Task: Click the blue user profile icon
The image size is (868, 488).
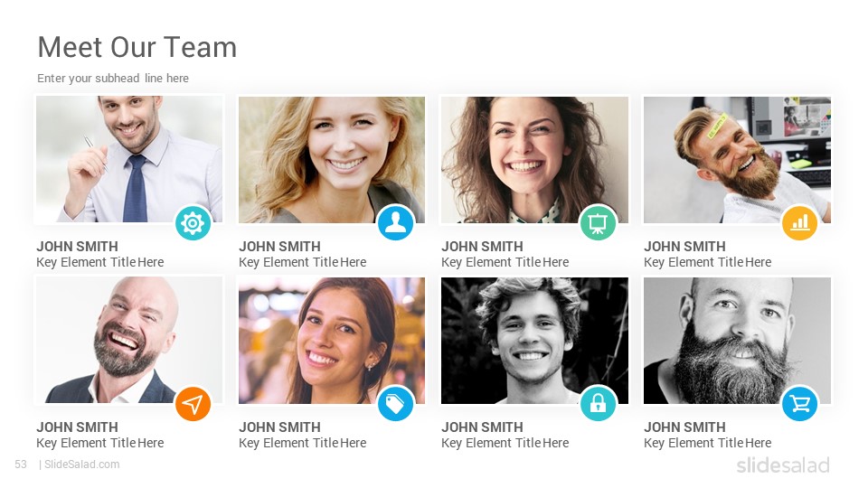Action: [x=395, y=223]
